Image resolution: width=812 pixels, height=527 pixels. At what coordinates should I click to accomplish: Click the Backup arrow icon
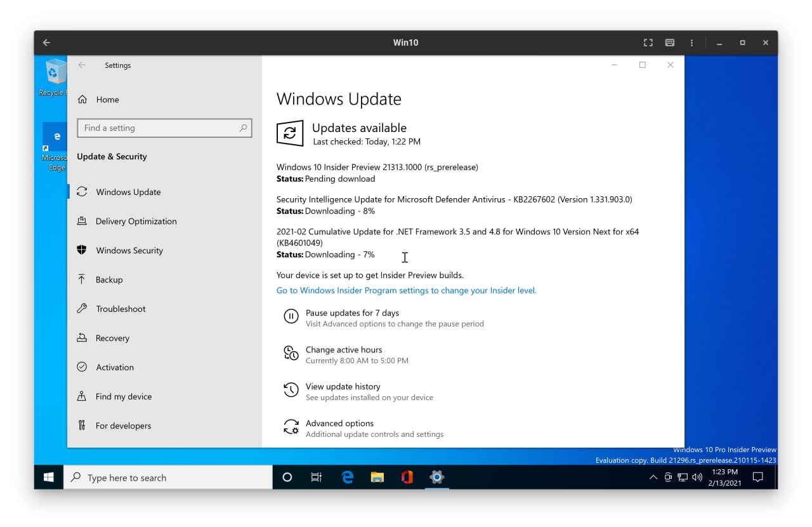pos(82,279)
